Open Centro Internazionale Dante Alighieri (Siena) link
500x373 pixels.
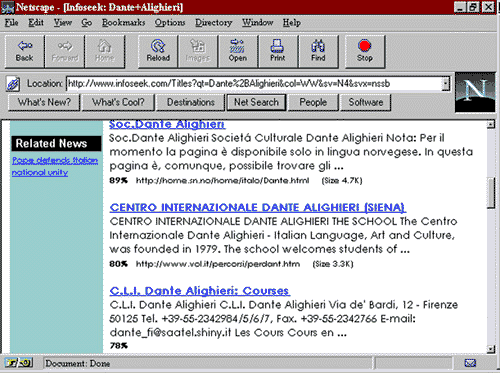click(x=257, y=207)
